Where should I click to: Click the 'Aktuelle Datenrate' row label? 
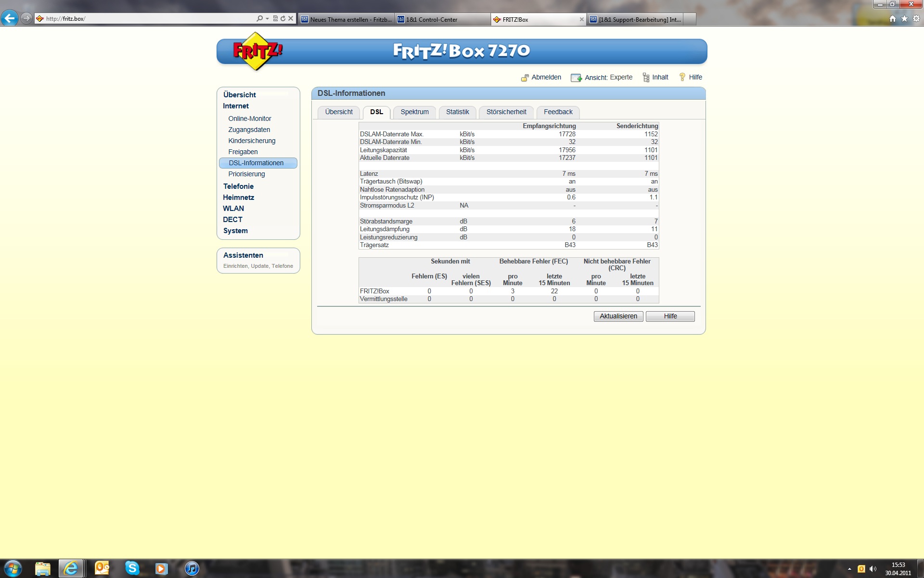point(385,158)
